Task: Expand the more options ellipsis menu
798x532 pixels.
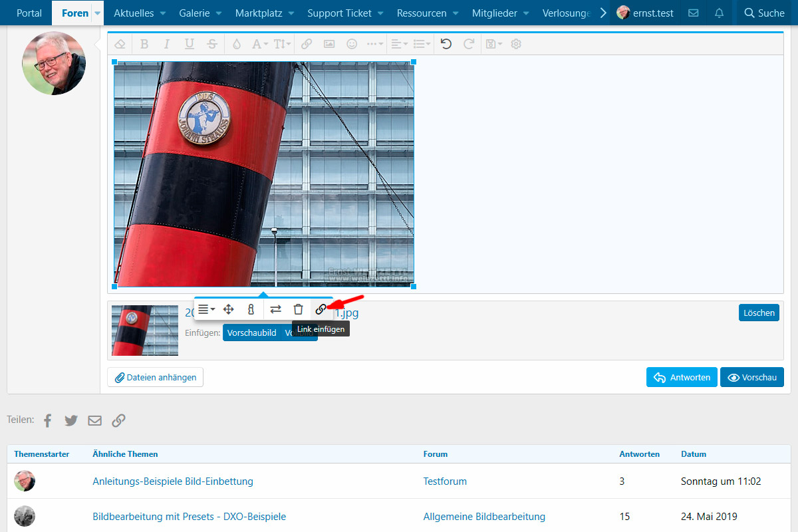Action: (x=375, y=44)
